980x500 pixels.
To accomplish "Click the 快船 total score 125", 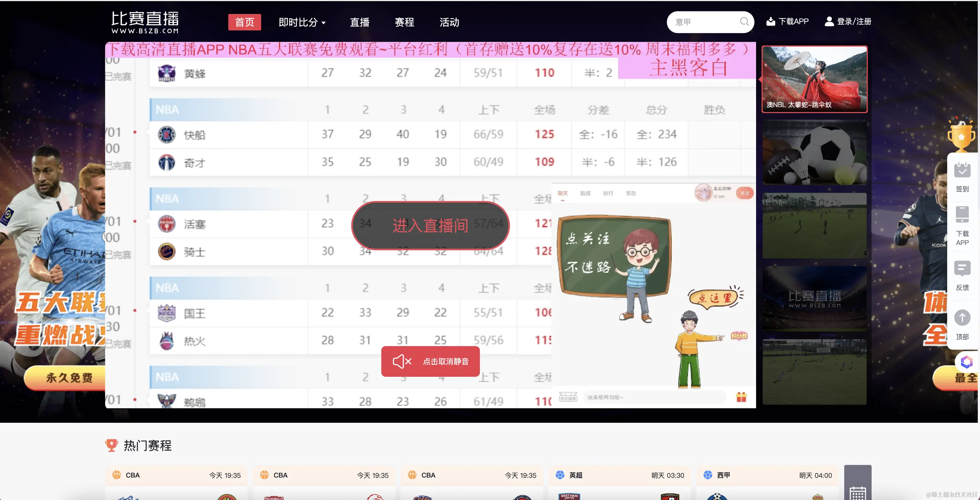I will tap(544, 134).
